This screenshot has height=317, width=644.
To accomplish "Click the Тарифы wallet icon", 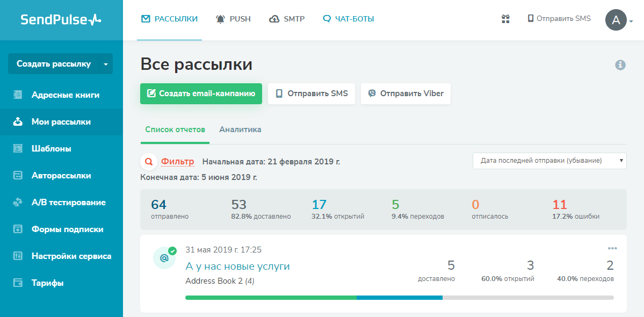I will click(x=18, y=283).
